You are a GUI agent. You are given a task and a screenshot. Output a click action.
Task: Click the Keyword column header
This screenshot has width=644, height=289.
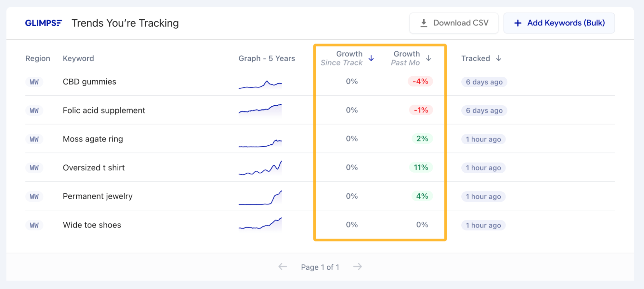(78, 58)
